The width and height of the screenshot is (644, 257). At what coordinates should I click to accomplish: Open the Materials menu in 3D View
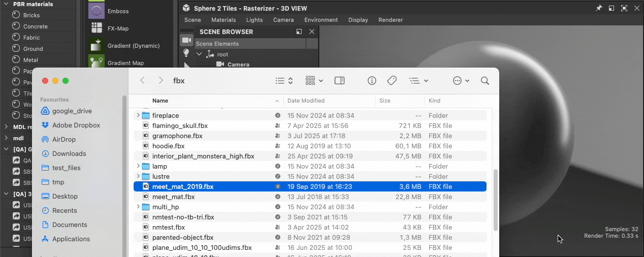pyautogui.click(x=223, y=20)
